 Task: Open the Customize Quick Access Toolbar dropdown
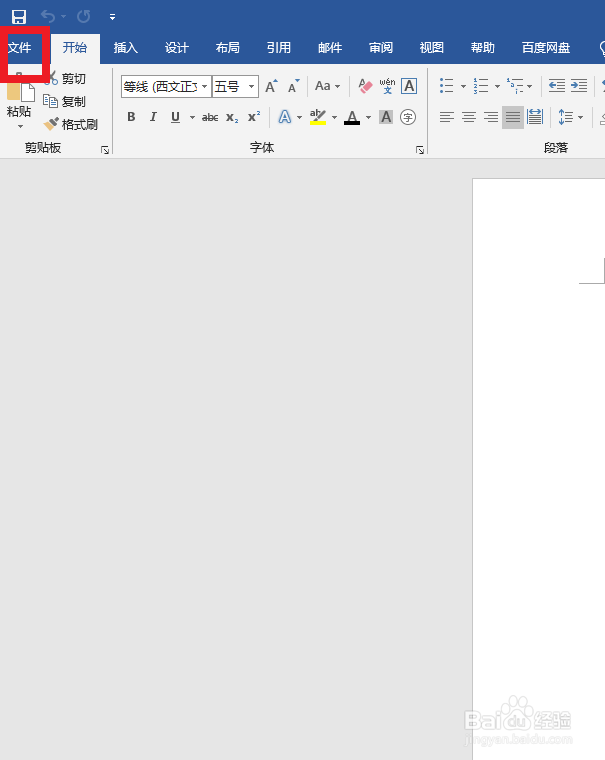coord(112,17)
